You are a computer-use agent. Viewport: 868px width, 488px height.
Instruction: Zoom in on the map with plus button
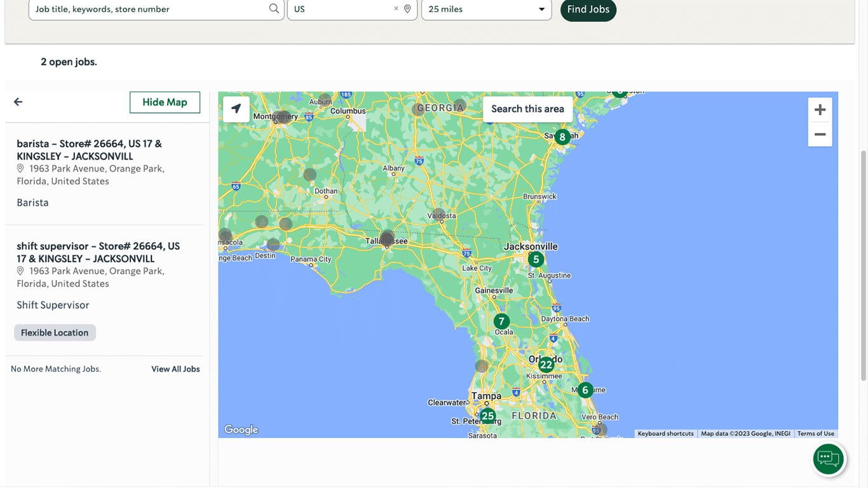click(820, 110)
